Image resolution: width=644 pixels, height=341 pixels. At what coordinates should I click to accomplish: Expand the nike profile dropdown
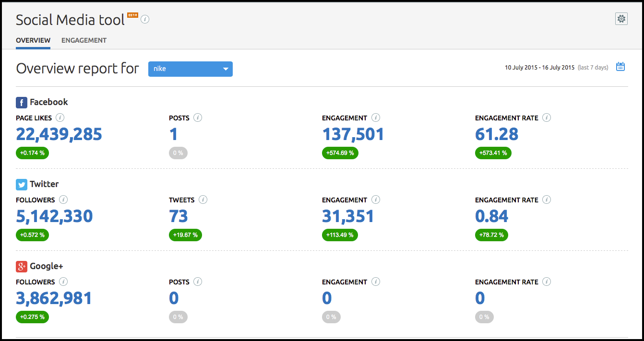pos(191,69)
